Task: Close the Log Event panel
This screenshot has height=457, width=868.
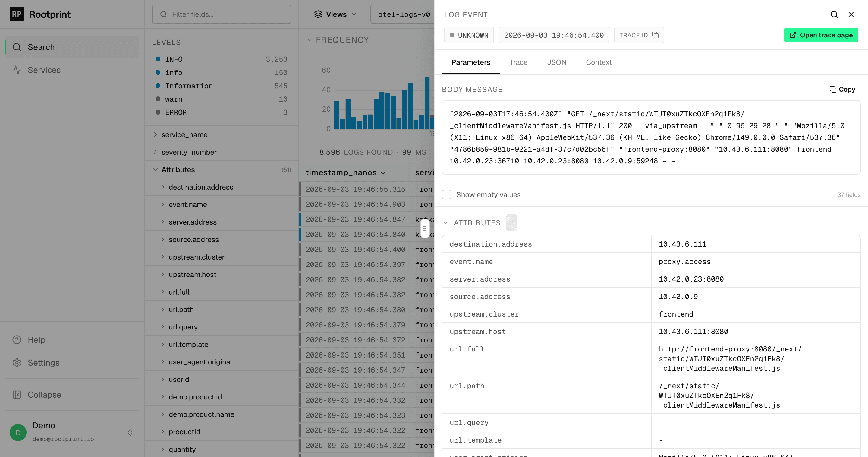Action: pos(851,14)
